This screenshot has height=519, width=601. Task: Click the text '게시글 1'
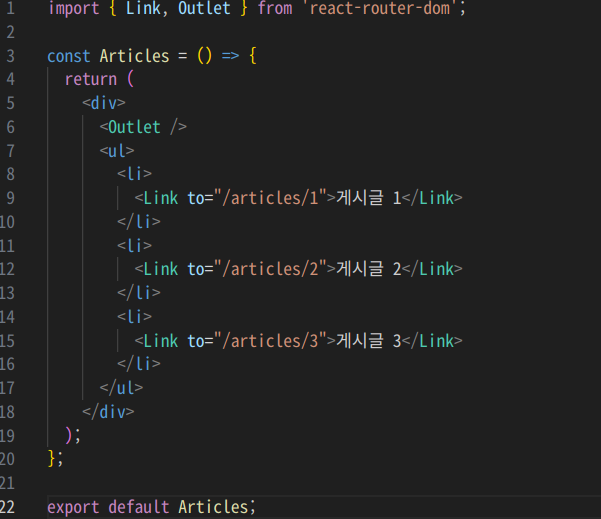pyautogui.click(x=368, y=198)
